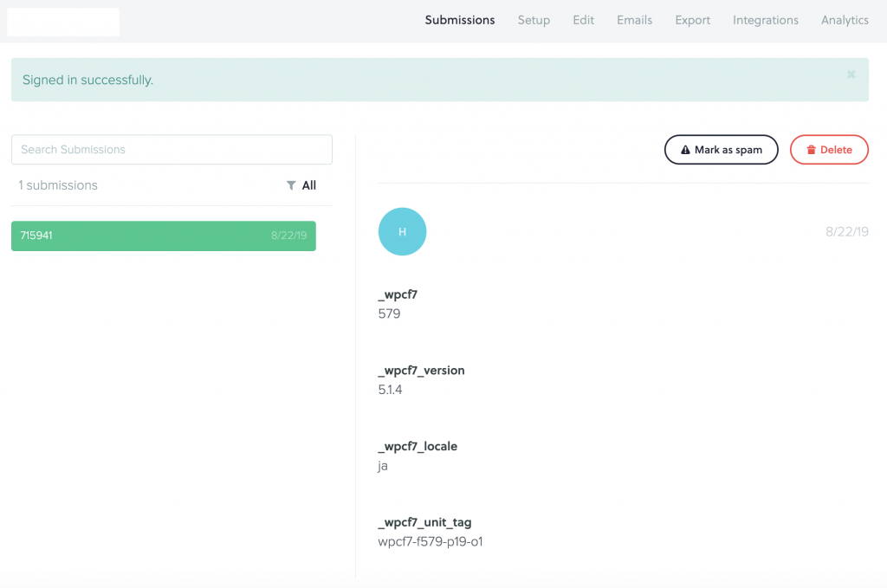This screenshot has height=588, width=887.
Task: Mark this submission as spam
Action: [x=722, y=150]
